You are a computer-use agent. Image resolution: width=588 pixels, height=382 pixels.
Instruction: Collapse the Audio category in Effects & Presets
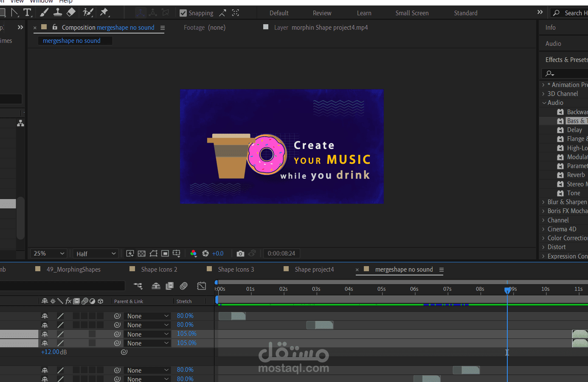point(545,102)
